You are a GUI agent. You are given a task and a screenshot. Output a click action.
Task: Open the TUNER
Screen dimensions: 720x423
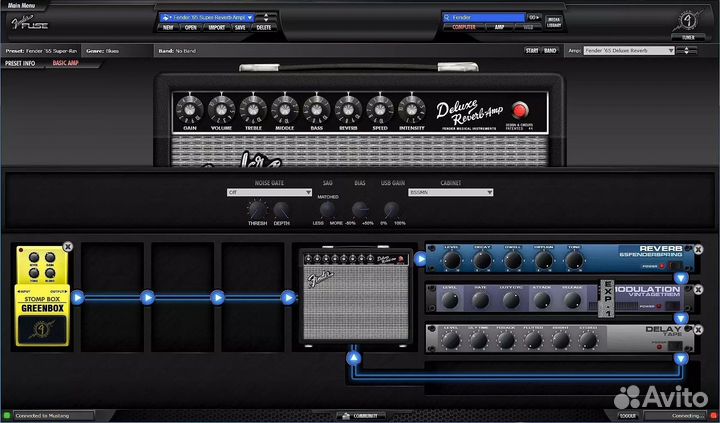click(688, 37)
